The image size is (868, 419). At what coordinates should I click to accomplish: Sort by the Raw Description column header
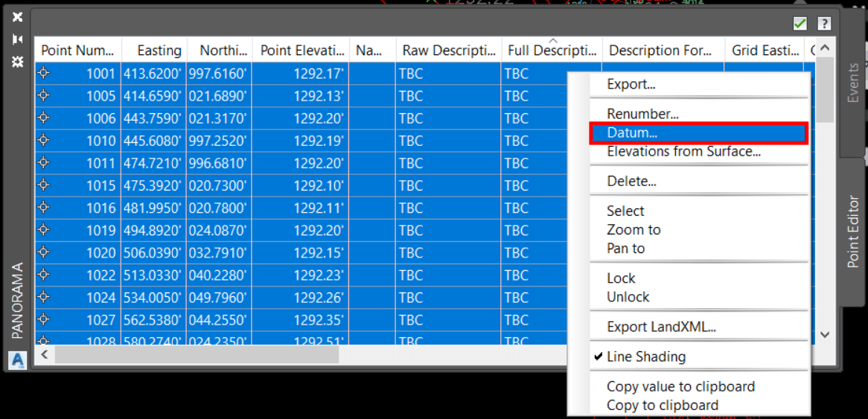tap(449, 51)
